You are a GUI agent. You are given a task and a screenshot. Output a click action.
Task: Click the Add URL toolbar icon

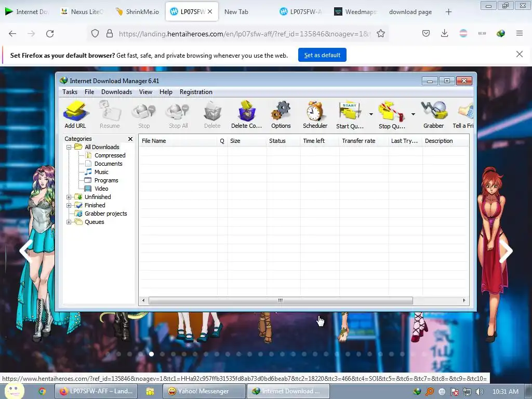(76, 115)
